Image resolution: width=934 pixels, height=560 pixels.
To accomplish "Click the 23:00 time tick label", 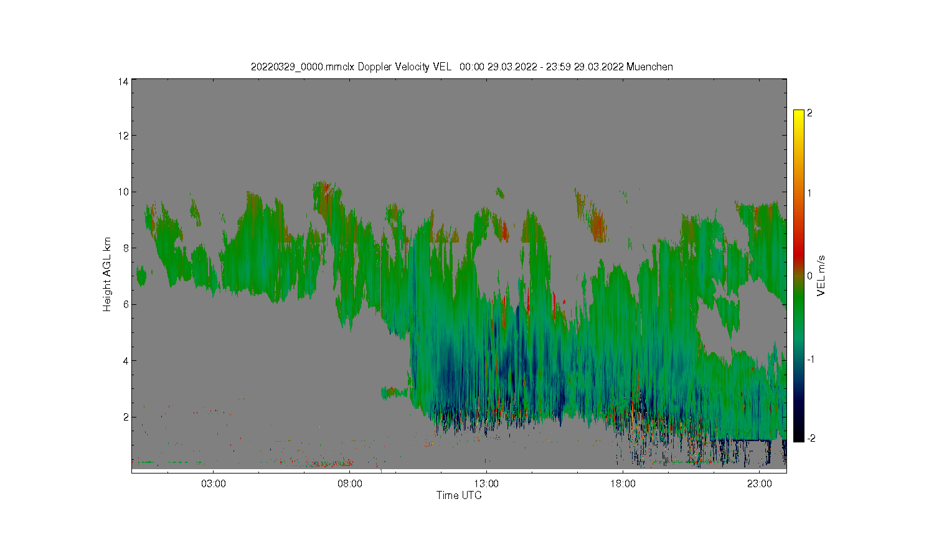I will point(759,483).
